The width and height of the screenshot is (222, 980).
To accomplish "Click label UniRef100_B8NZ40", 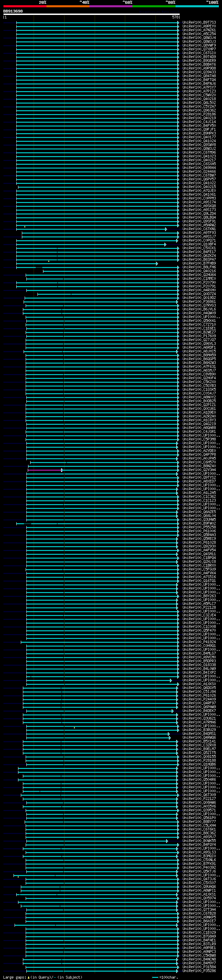I will point(199,466).
